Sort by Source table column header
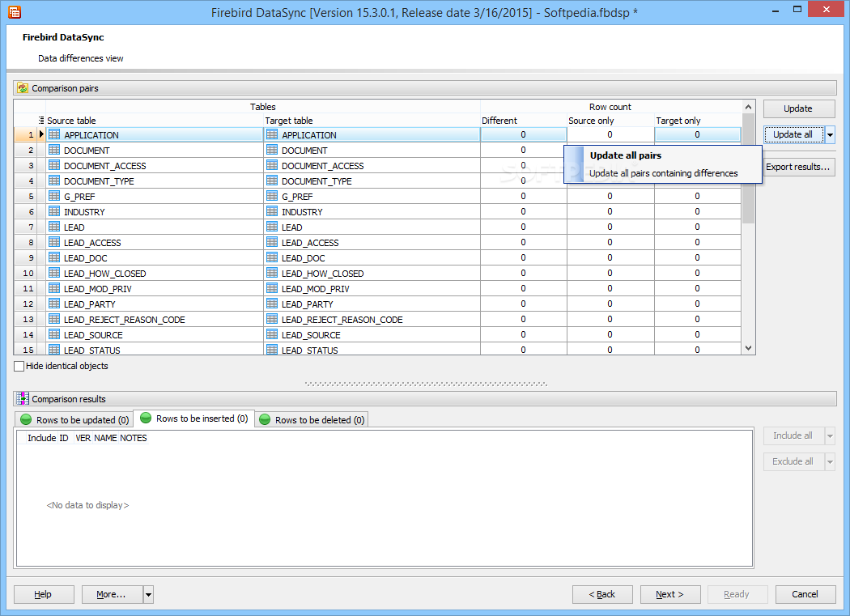 tap(154, 121)
